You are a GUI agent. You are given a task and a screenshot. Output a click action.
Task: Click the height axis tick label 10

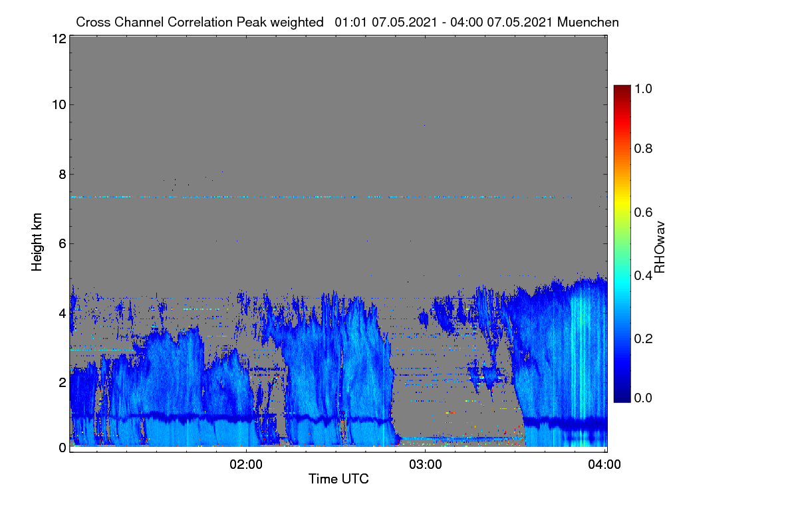pyautogui.click(x=58, y=104)
